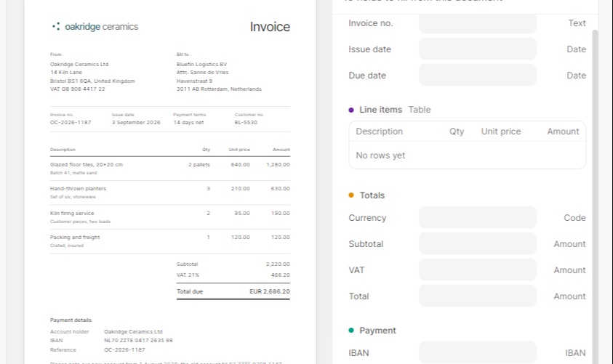The image size is (613, 364).
Task: Click the Unit price column header in Line items table
Action: click(x=501, y=132)
